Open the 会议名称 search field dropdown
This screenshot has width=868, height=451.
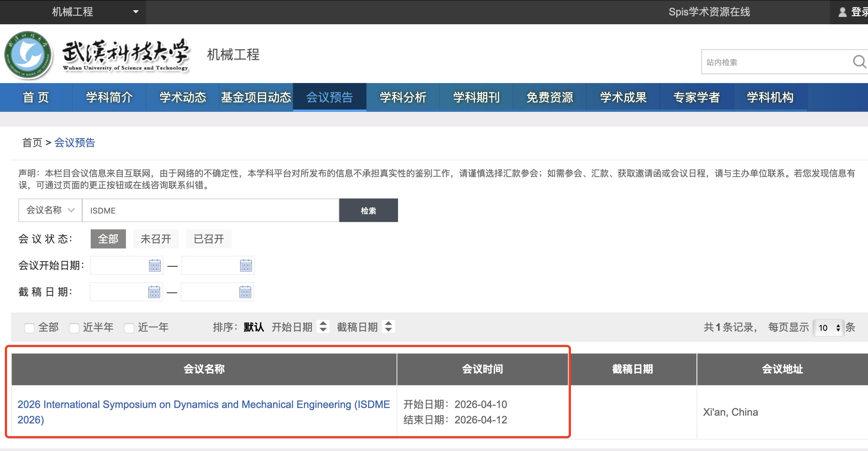tap(50, 210)
